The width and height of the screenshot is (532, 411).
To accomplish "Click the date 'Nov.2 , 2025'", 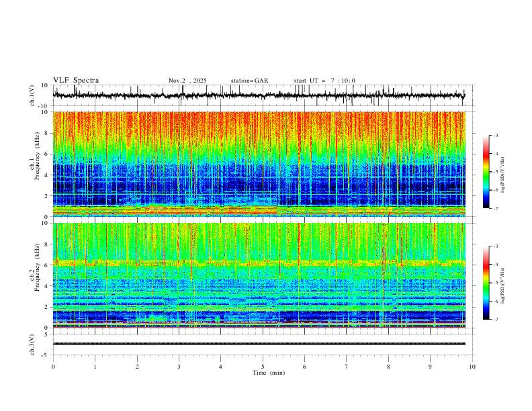I will 187,81.
